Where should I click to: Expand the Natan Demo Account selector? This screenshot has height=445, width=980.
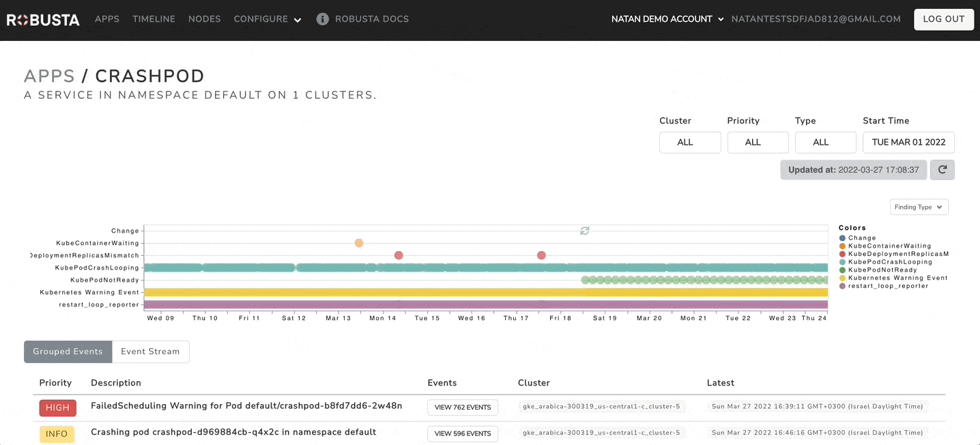click(x=667, y=19)
